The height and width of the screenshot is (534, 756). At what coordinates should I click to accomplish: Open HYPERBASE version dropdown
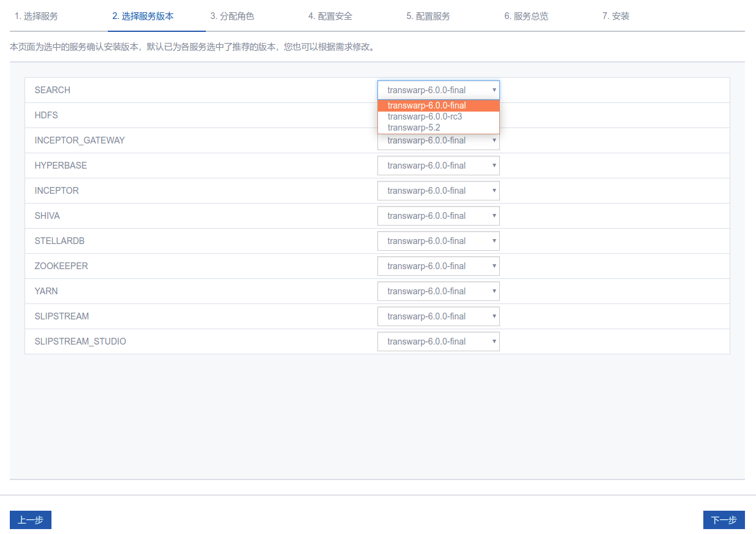pos(439,166)
